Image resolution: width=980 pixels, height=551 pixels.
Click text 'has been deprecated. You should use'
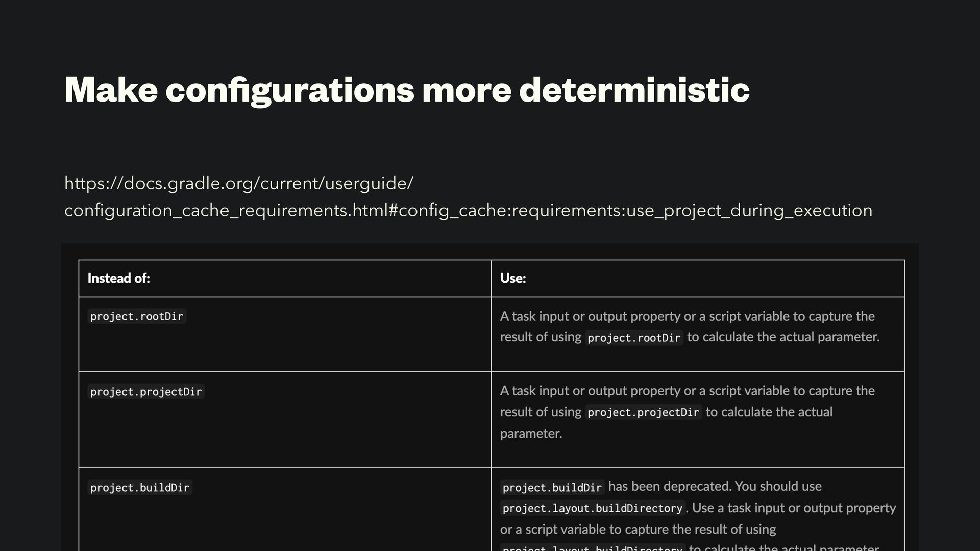pyautogui.click(x=715, y=486)
